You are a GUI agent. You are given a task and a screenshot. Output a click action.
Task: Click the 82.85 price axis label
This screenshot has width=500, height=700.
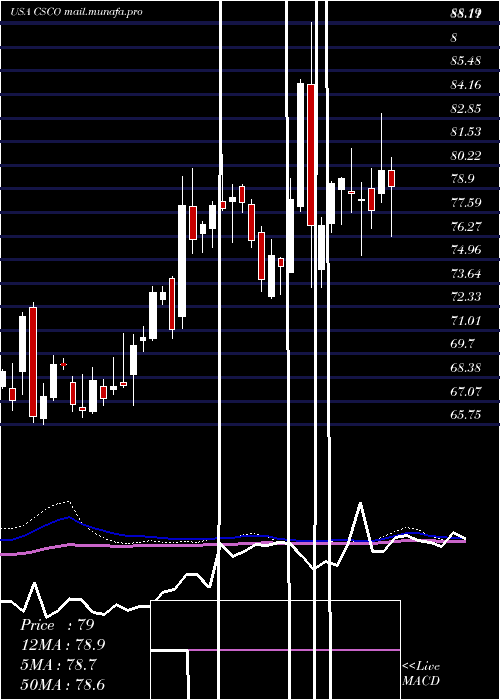(x=466, y=108)
